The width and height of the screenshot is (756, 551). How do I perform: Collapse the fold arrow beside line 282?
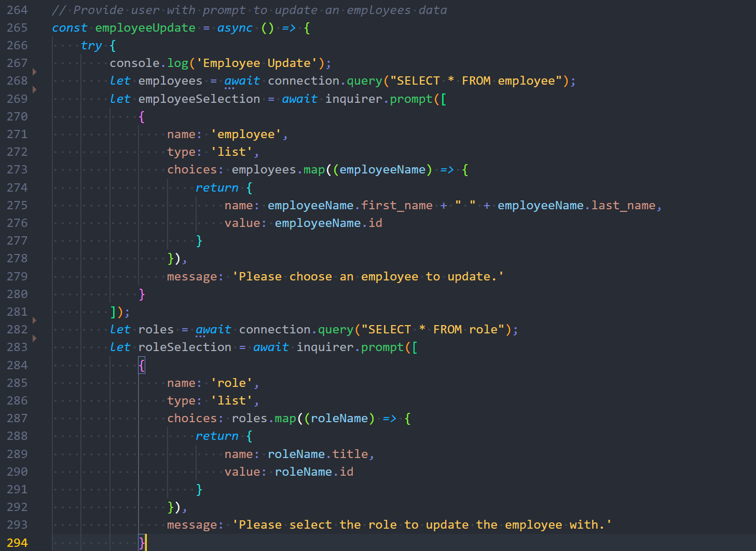point(34,320)
